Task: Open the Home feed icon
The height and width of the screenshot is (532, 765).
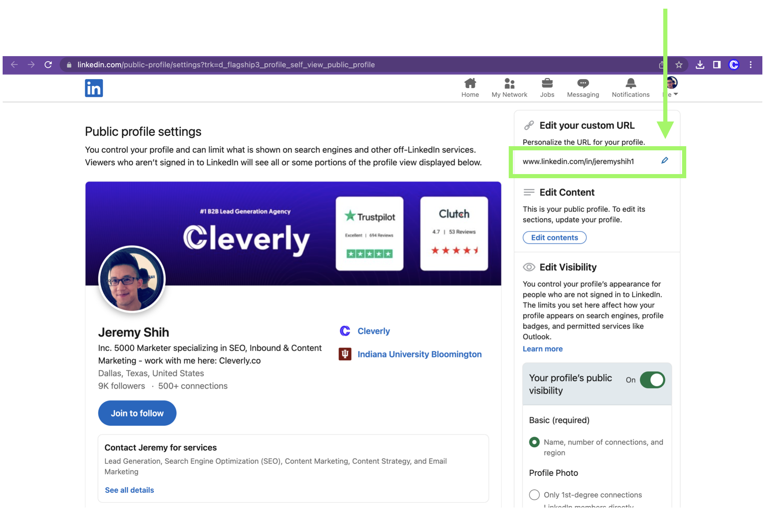Action: [x=470, y=84]
